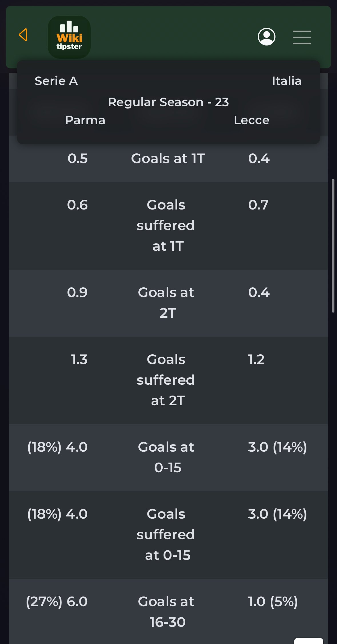Viewport: 337px width, 644px height.
Task: Click Lecce's 1.0 (5%) value
Action: (x=273, y=602)
